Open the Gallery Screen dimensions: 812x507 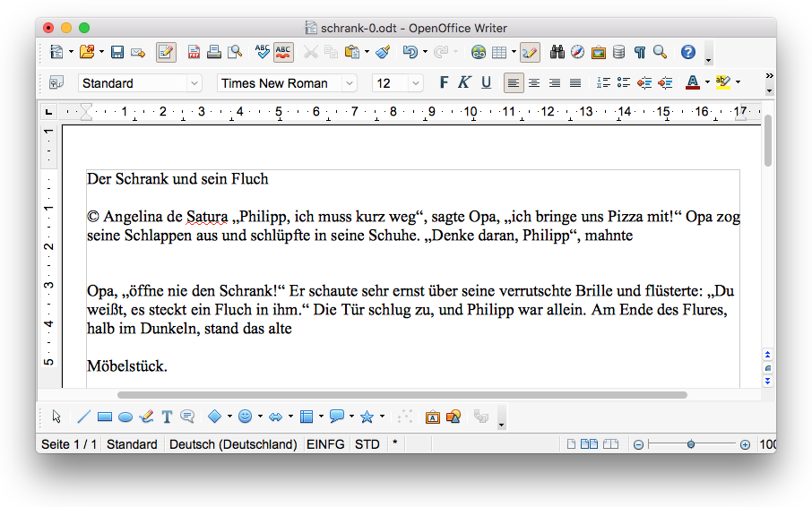[x=598, y=52]
